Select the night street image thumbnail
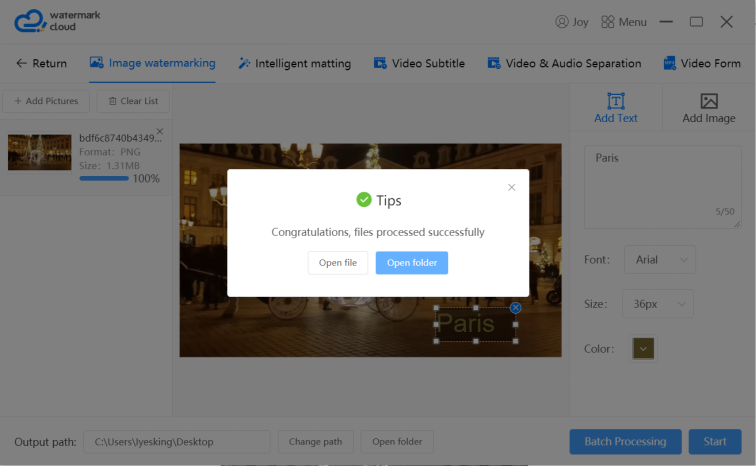 point(40,152)
